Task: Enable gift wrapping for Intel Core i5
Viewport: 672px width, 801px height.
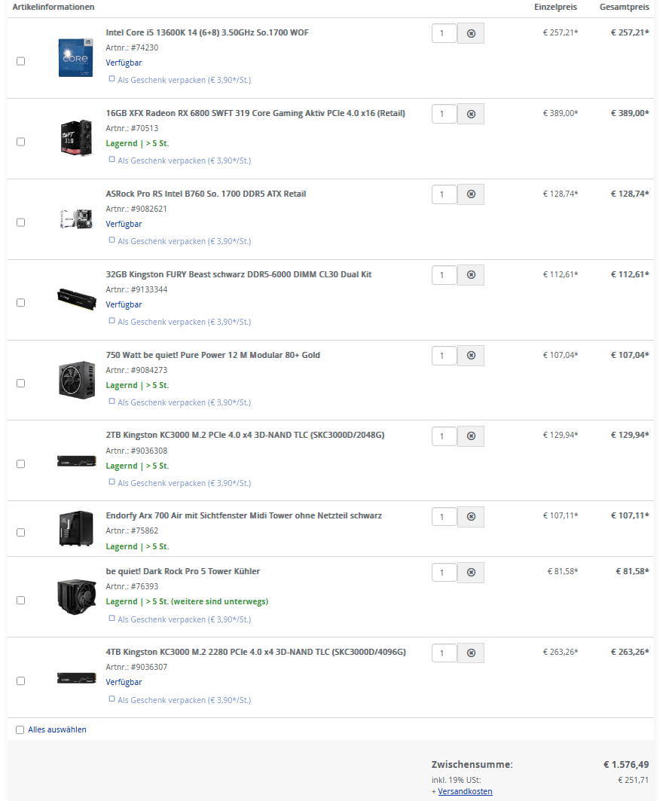Action: pos(111,79)
